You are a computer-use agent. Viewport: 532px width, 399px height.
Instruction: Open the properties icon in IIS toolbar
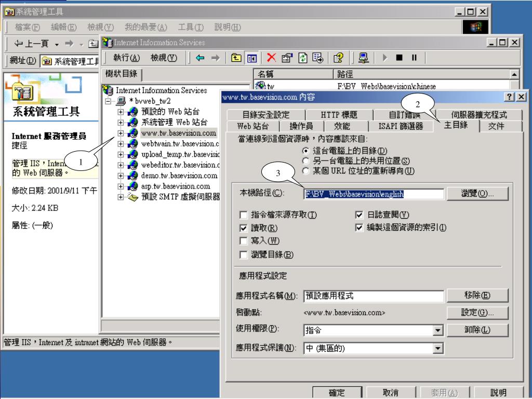coord(287,58)
